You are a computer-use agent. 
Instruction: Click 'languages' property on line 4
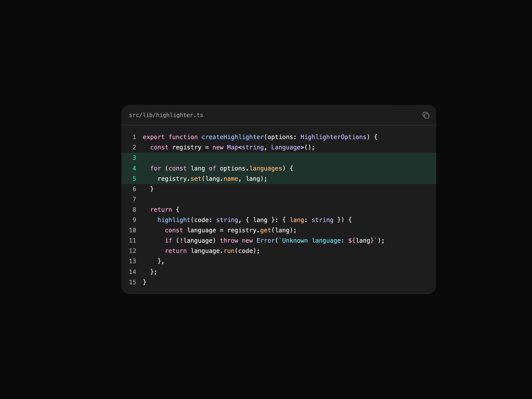click(265, 168)
